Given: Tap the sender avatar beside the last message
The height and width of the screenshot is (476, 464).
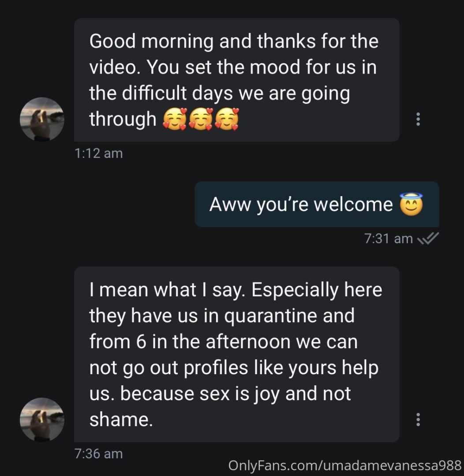Looking at the screenshot, I should 42,420.
